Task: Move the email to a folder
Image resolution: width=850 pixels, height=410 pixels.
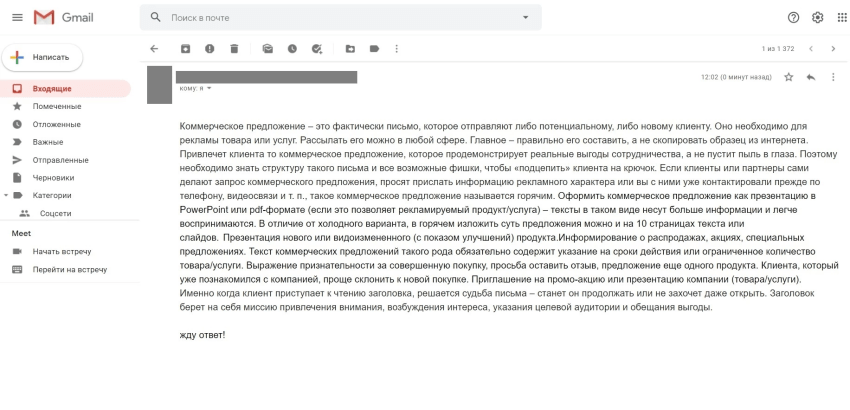Action: (350, 49)
